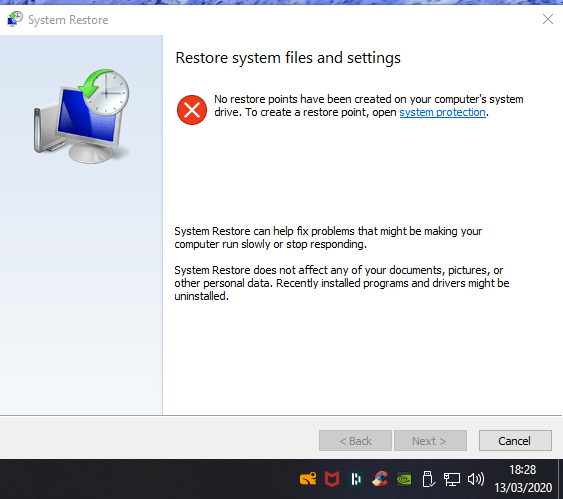This screenshot has height=499, width=563.
Task: Click the red error X icon
Action: 192,110
